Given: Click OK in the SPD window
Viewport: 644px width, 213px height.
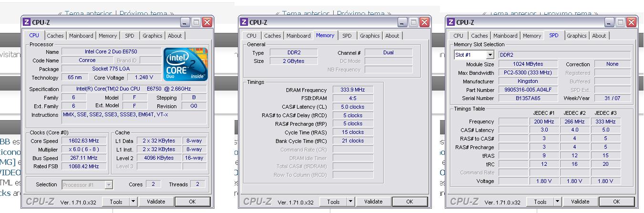Looking at the screenshot, I should pyautogui.click(x=616, y=202).
